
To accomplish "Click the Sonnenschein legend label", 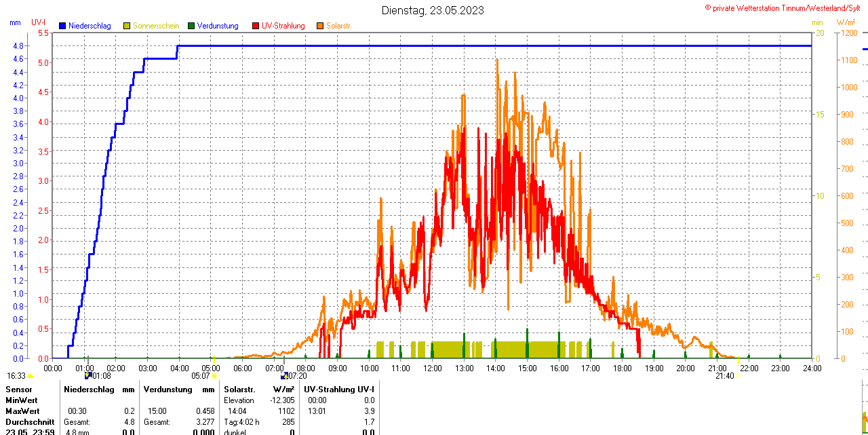I will coord(156,26).
